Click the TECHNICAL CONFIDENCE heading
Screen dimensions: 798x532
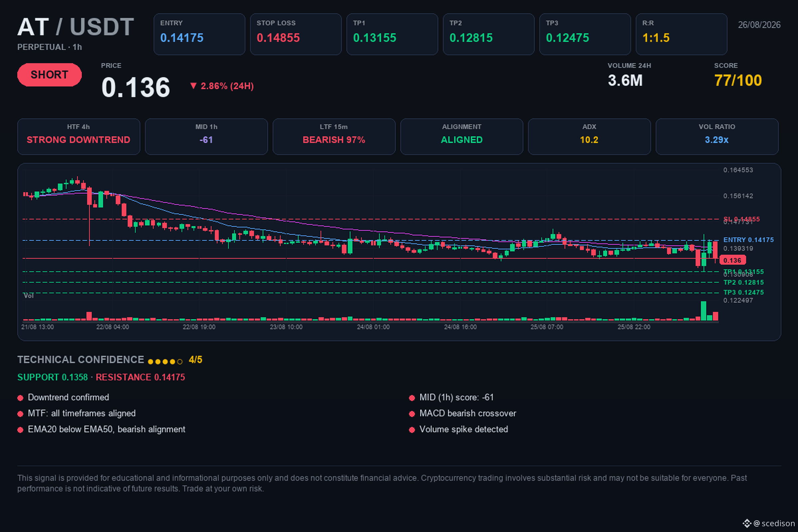(x=81, y=360)
